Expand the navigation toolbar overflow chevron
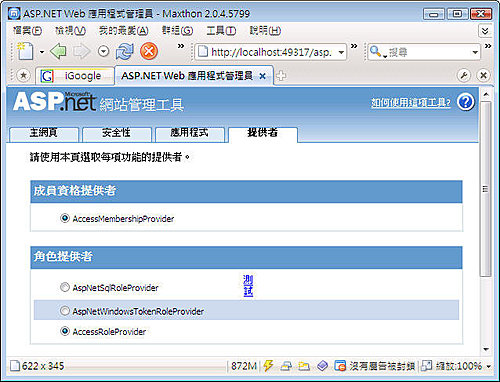500x382 pixels. pyautogui.click(x=181, y=46)
